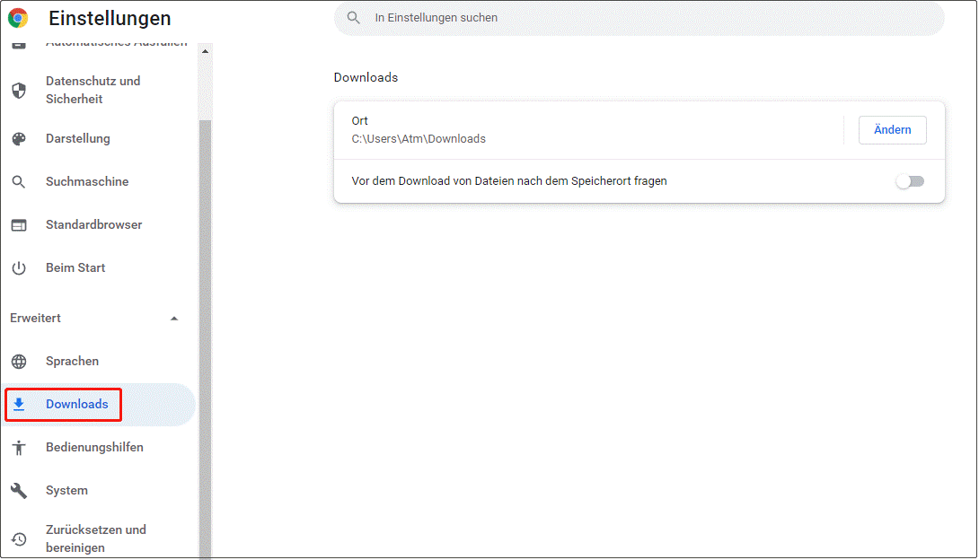Click the restore clock icon for Zurücksetzen
This screenshot has height=560, width=979.
(19, 538)
